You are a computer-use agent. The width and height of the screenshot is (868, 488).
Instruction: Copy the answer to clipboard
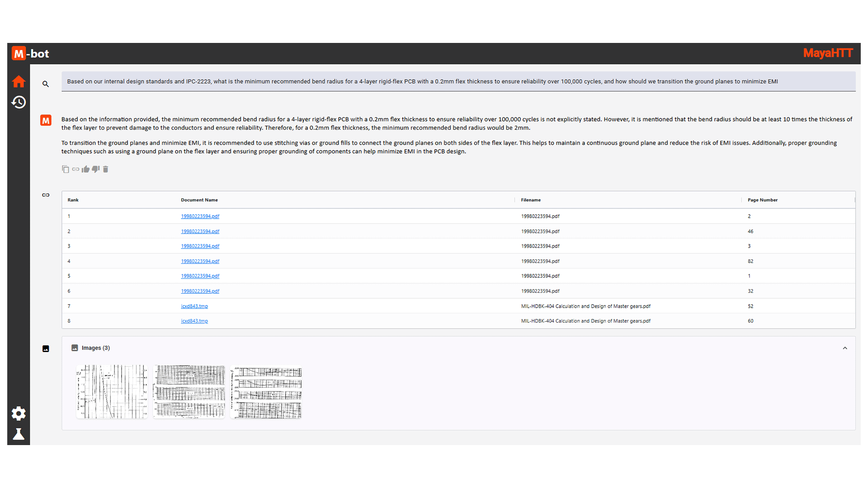[66, 169]
